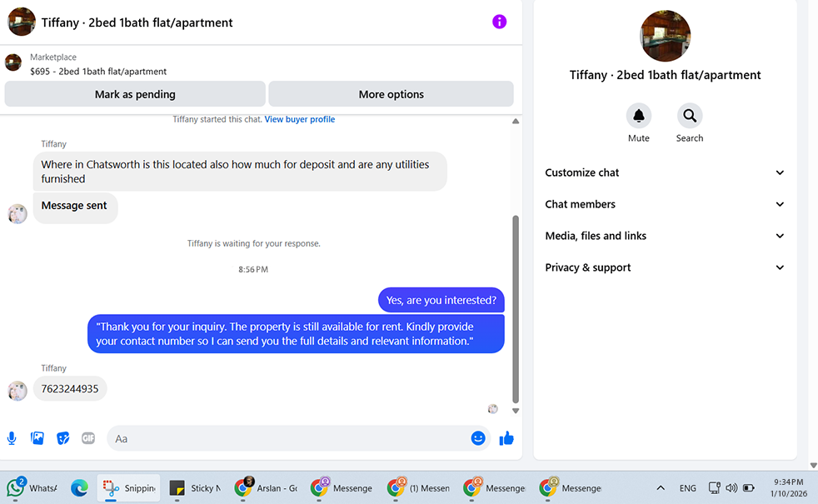Screen dimensions: 818x504
Task: Click the 'Thank you for your inquiry' message bubble
Action: 296,334
